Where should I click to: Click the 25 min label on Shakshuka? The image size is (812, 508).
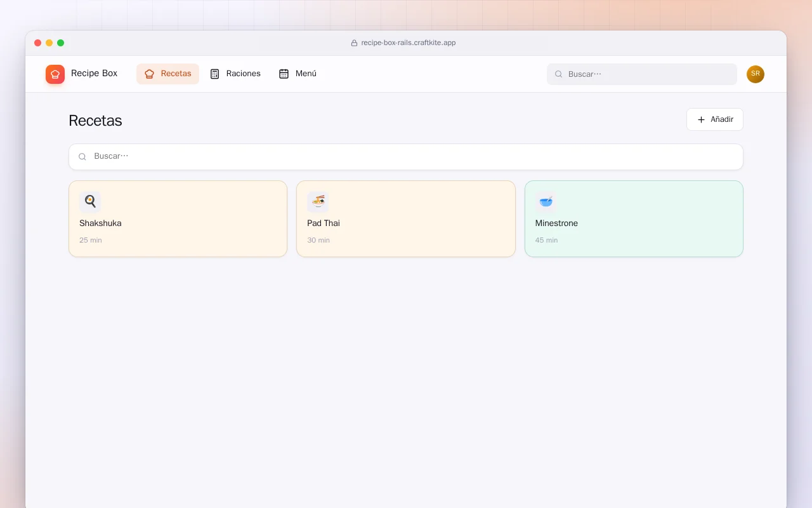pos(91,240)
